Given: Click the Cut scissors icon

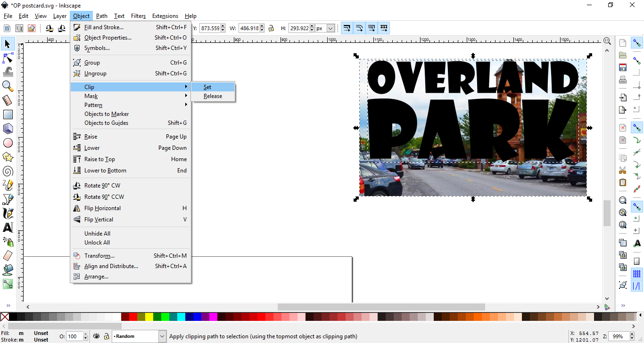Looking at the screenshot, I should [x=623, y=170].
